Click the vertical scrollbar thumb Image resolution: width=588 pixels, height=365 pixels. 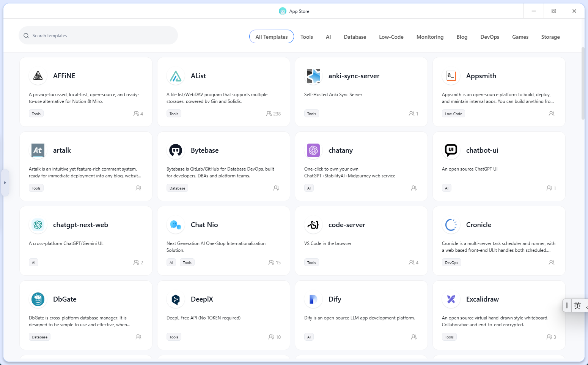(x=583, y=84)
